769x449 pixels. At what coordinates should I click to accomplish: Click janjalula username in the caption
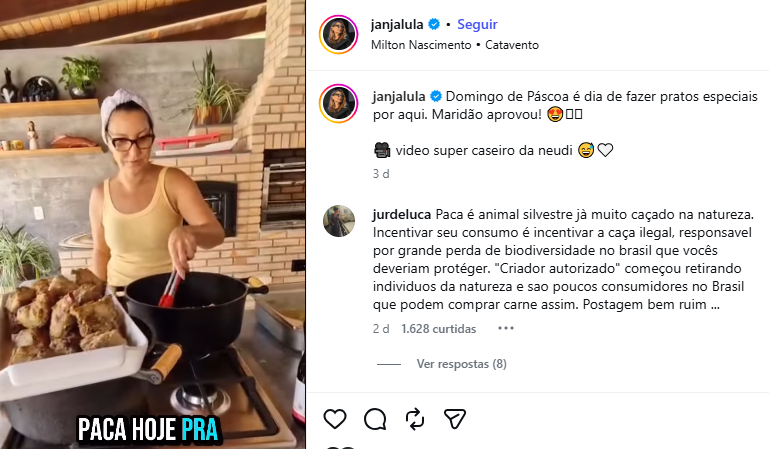point(399,97)
